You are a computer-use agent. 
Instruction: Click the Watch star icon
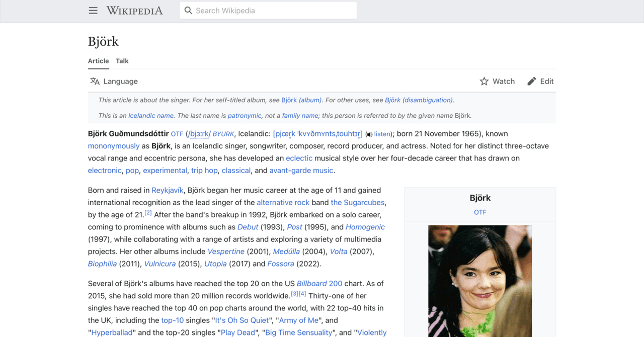[x=484, y=81]
